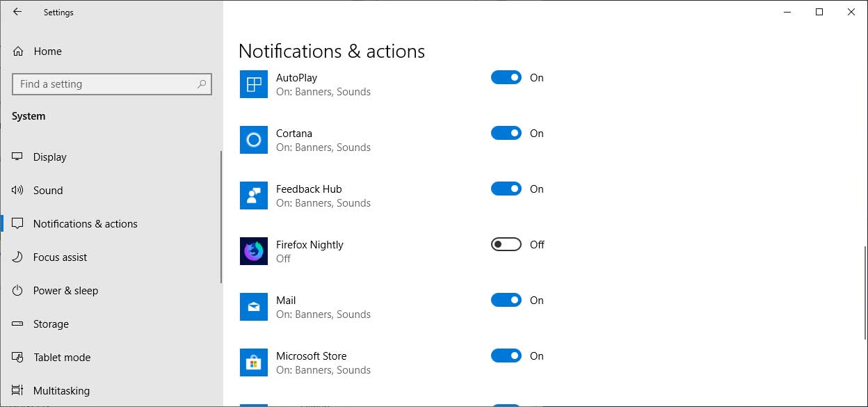Click the Firefox Nightly app icon
868x407 pixels.
(x=254, y=251)
